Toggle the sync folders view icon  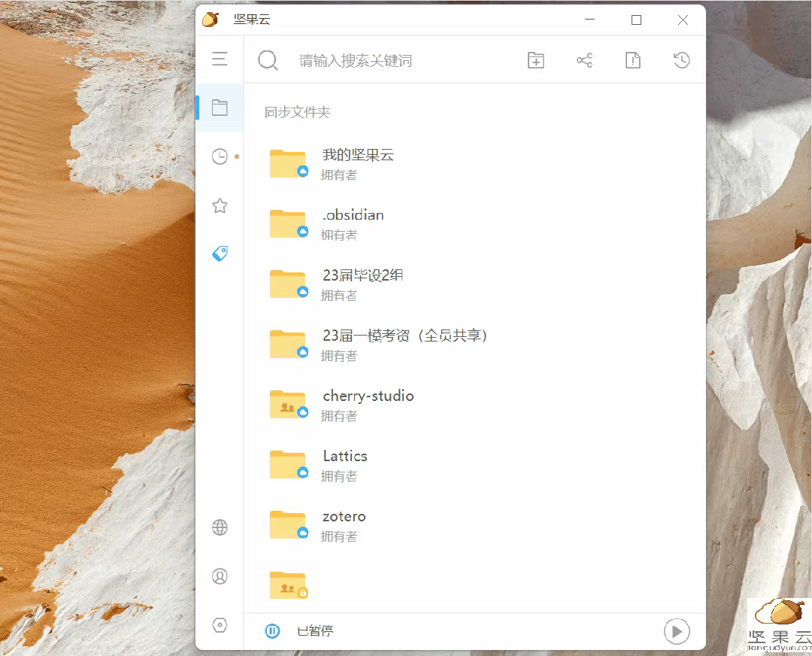[219, 107]
